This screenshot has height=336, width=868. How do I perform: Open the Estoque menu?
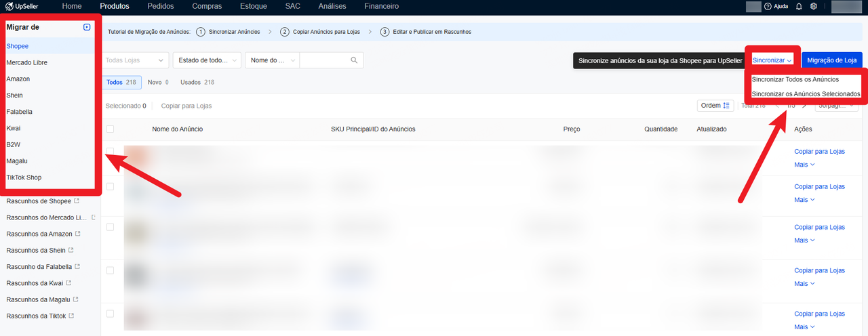click(x=253, y=7)
